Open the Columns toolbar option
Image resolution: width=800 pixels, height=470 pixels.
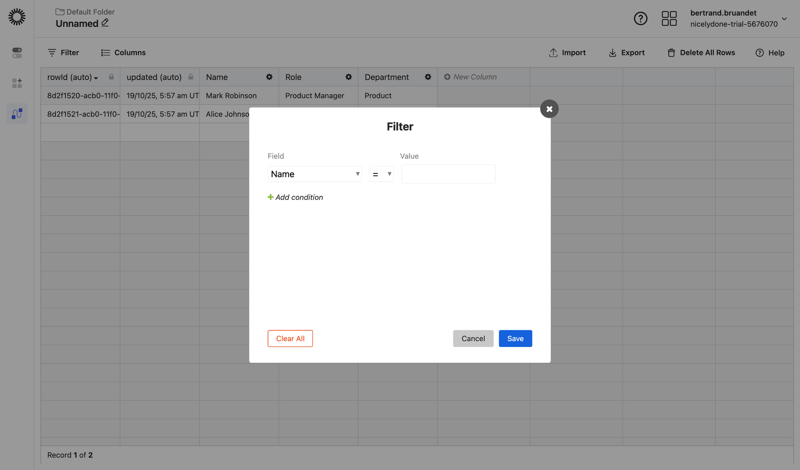123,53
